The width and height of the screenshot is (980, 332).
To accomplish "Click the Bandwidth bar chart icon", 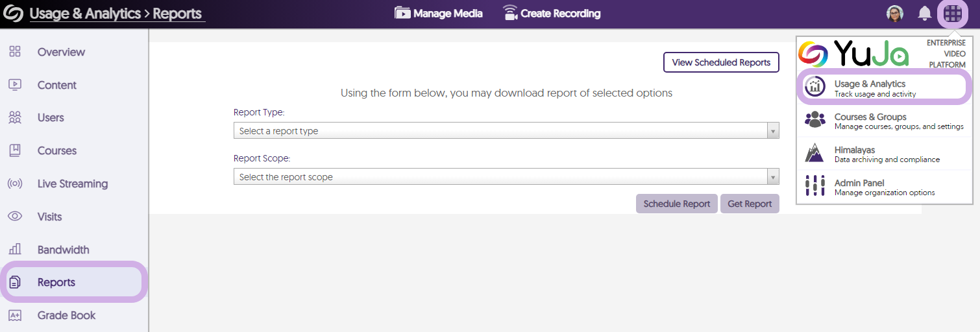I will [x=15, y=250].
